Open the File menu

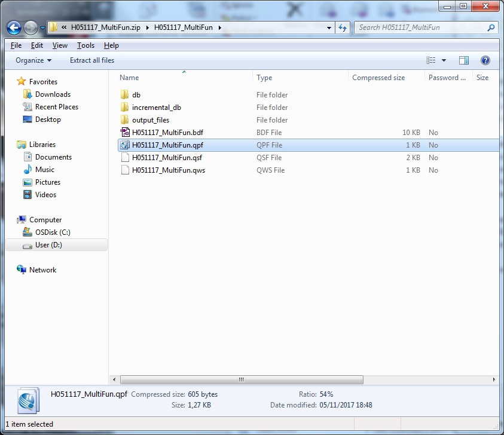click(x=16, y=45)
